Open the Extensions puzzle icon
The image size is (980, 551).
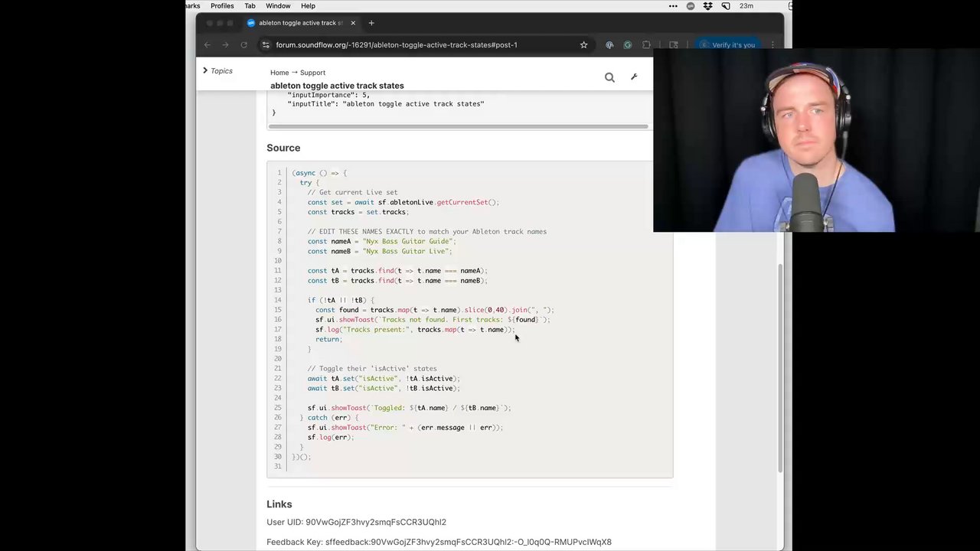pos(646,45)
